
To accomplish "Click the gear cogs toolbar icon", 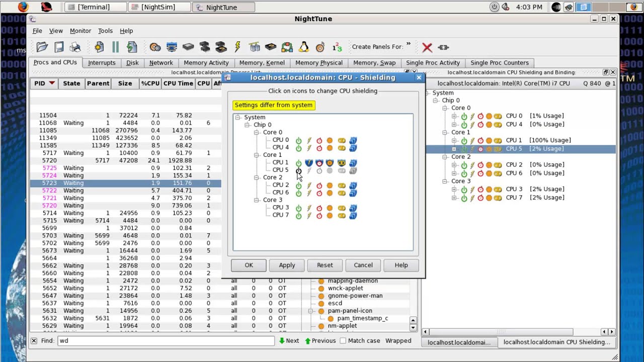I will click(x=155, y=47).
